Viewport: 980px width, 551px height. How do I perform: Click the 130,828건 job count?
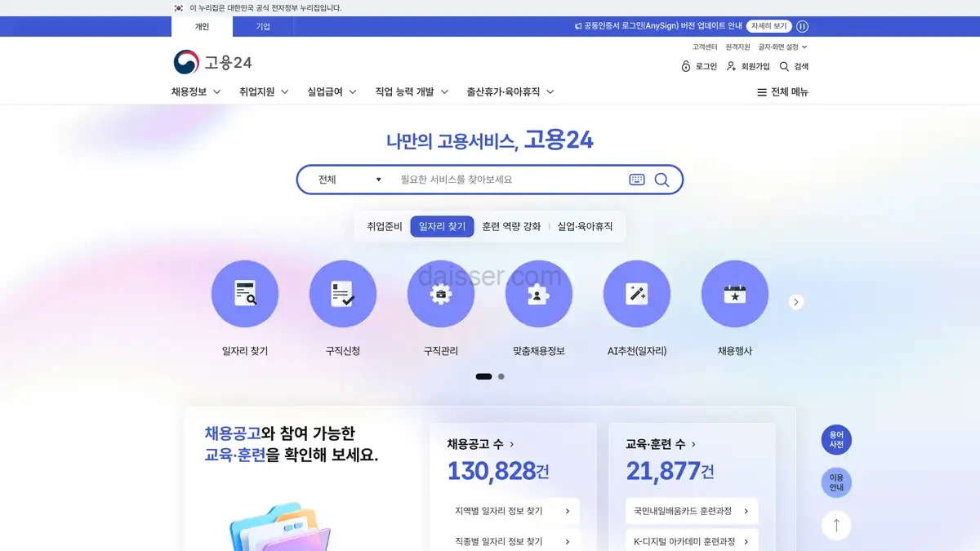(x=498, y=471)
